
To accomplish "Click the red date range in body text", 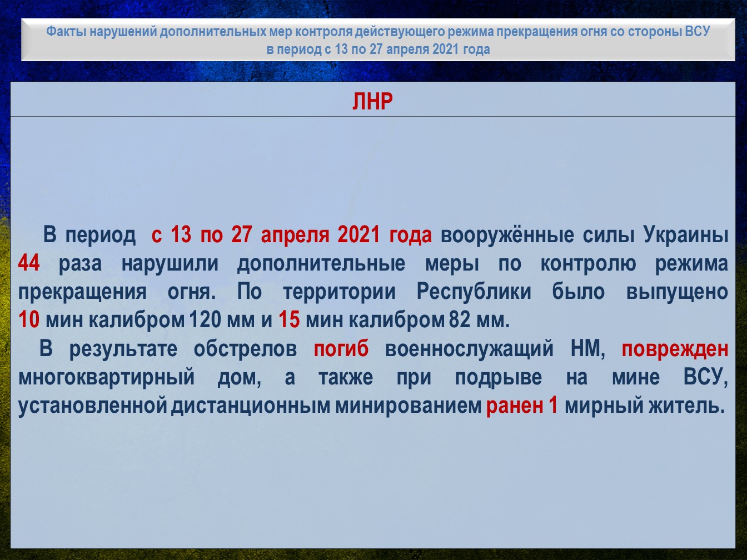I will 291,235.
